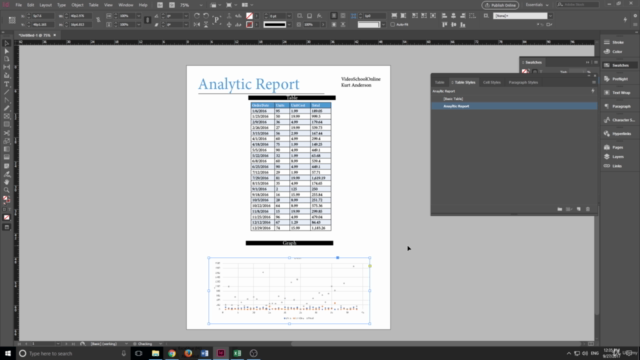Select the Selection tool in the toolbox
Image resolution: width=640 pixels, height=360 pixels.
pos(7,43)
